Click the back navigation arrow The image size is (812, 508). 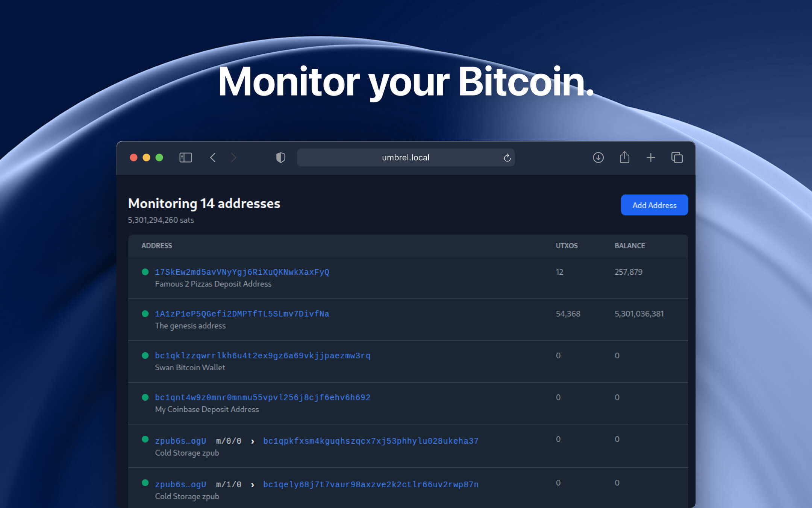click(213, 158)
